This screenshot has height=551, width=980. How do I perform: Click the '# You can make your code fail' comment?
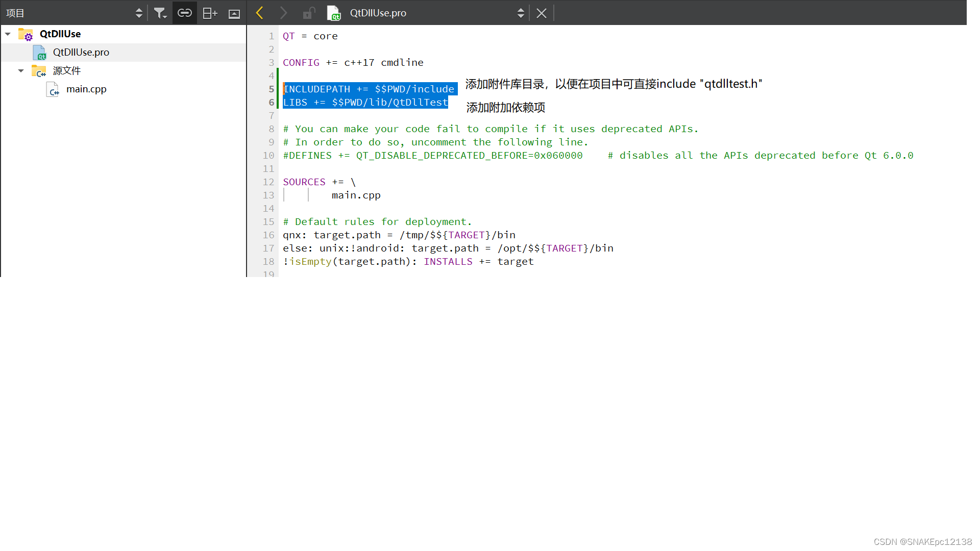coord(491,129)
